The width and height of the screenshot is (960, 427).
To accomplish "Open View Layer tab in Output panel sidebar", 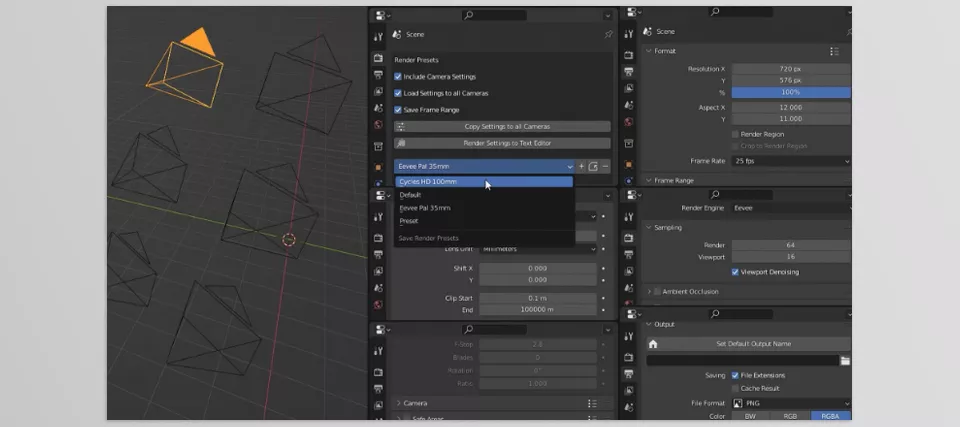I will pos(629,390).
